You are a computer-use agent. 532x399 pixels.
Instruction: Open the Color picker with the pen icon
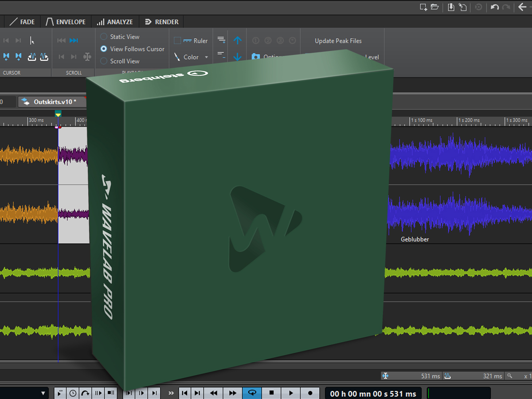(x=176, y=57)
